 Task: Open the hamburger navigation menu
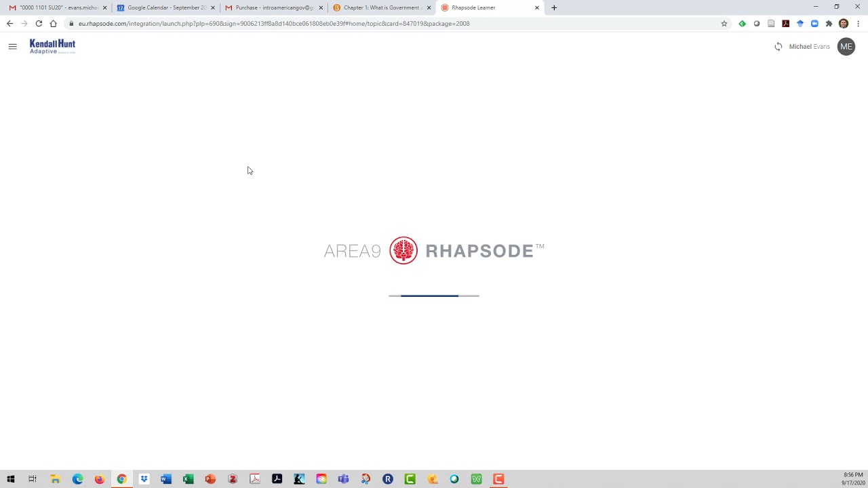pos(12,47)
